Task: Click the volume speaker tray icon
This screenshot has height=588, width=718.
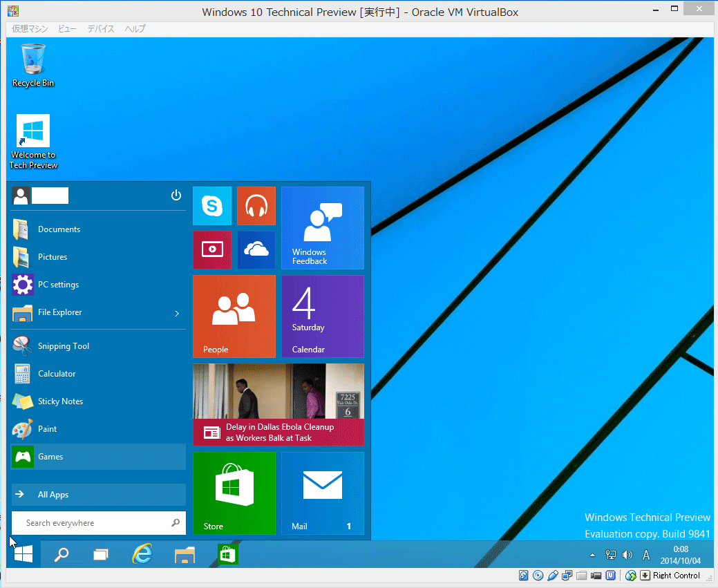Action: [627, 555]
